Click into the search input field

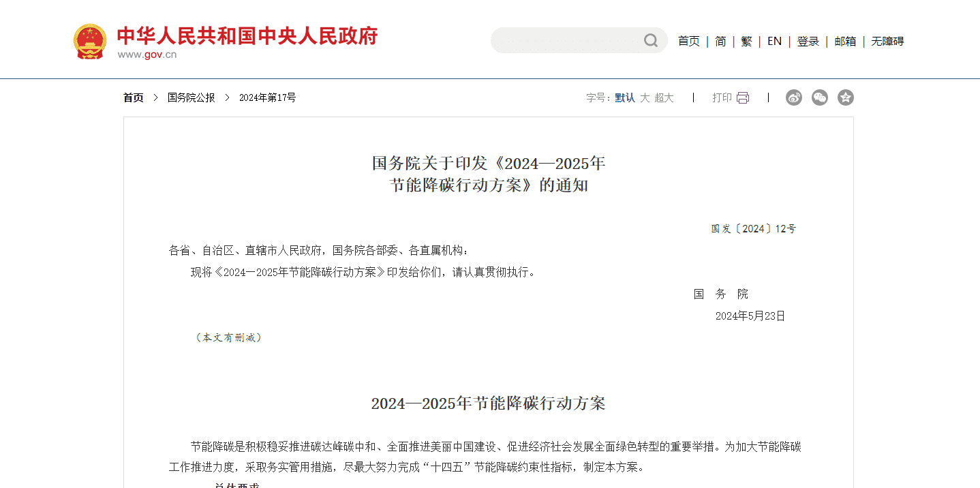pyautogui.click(x=566, y=41)
